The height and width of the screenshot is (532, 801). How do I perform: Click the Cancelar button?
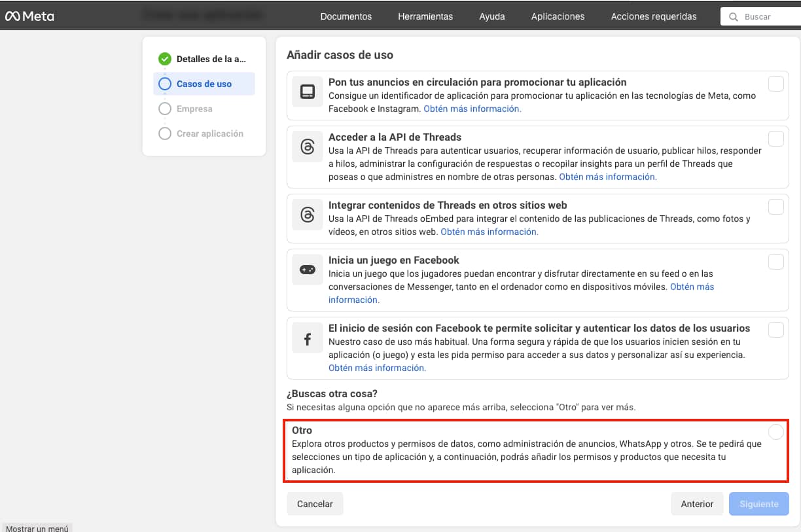[x=315, y=504]
